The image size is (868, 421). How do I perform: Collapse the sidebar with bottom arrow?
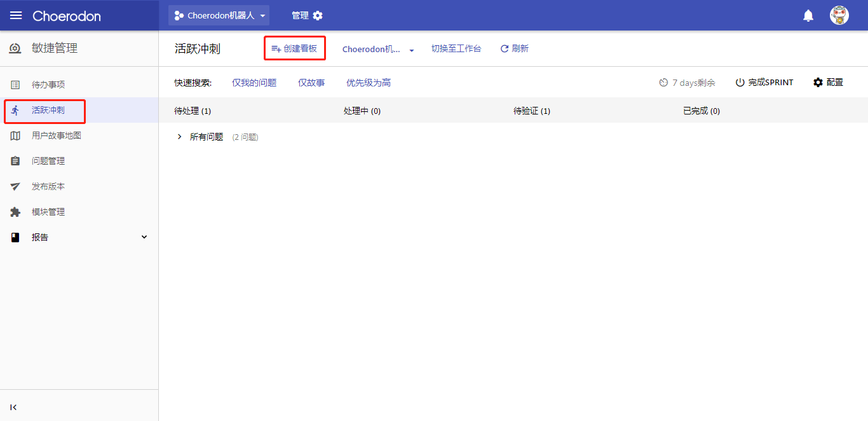pyautogui.click(x=14, y=407)
